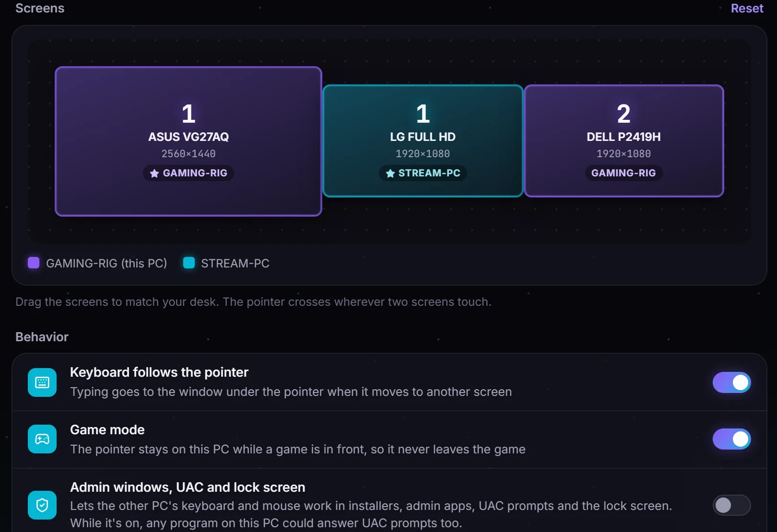Disable the Game mode switch
Viewport: 777px width, 532px height.
(x=731, y=439)
